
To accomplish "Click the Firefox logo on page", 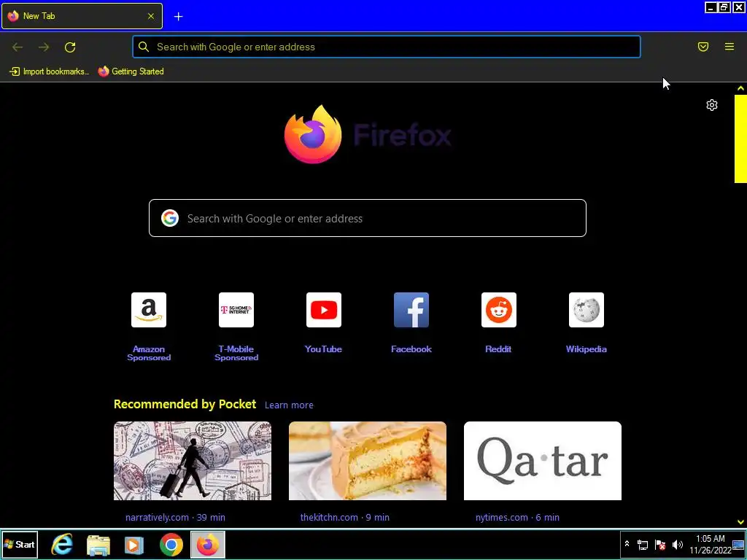I will (368, 135).
